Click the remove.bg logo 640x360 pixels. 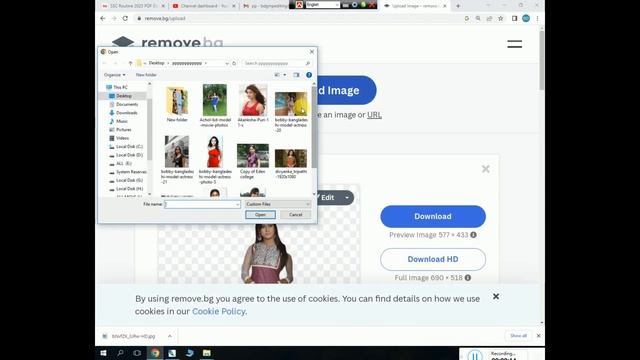tap(167, 42)
